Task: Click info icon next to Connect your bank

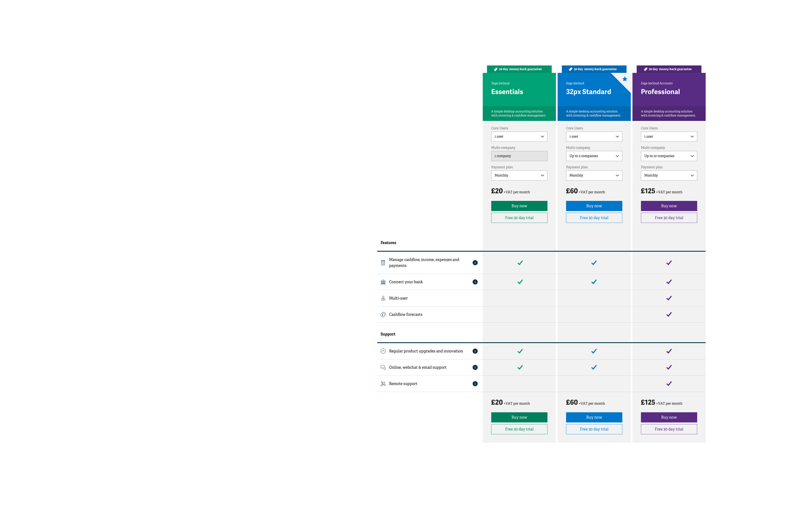Action: 475,282
